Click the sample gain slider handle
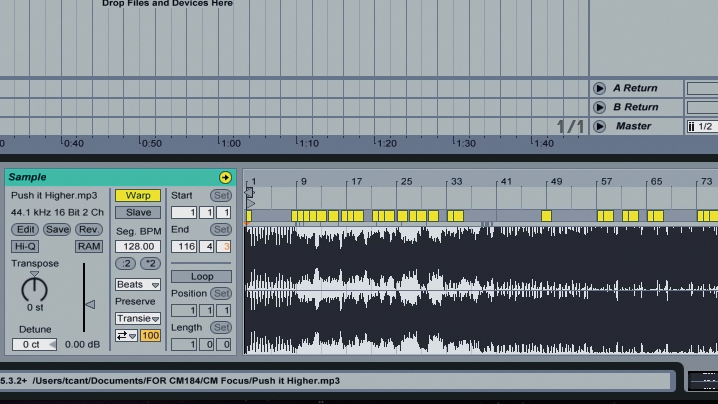The height and width of the screenshot is (404, 718). 91,304
